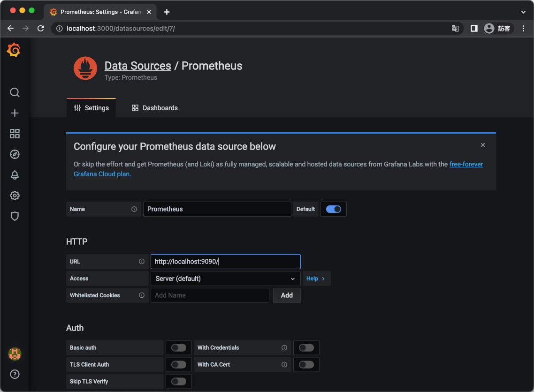Dismiss the Configure Prometheus info banner
The height and width of the screenshot is (392, 534).
click(x=483, y=145)
